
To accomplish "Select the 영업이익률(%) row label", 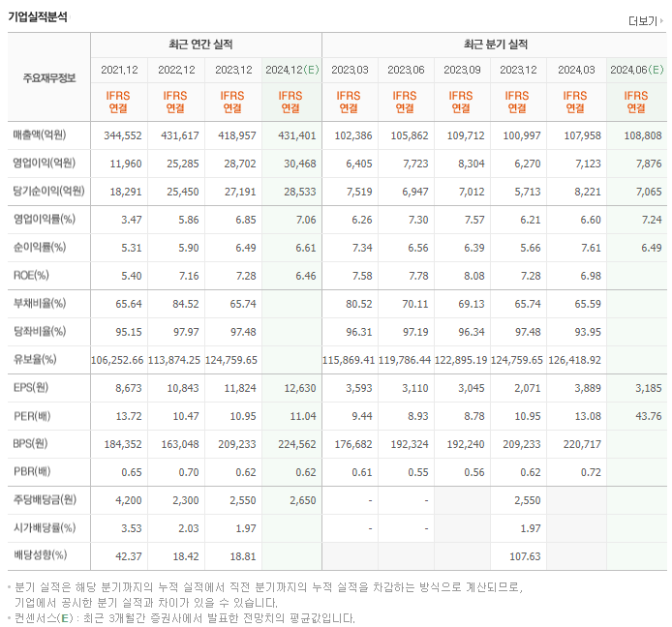I will (45, 219).
